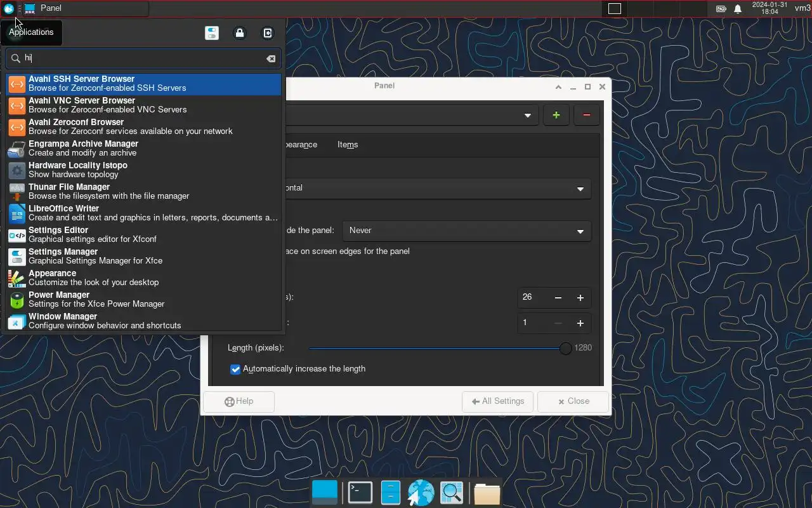
Task: Click the date and time clock
Action: (x=769, y=8)
